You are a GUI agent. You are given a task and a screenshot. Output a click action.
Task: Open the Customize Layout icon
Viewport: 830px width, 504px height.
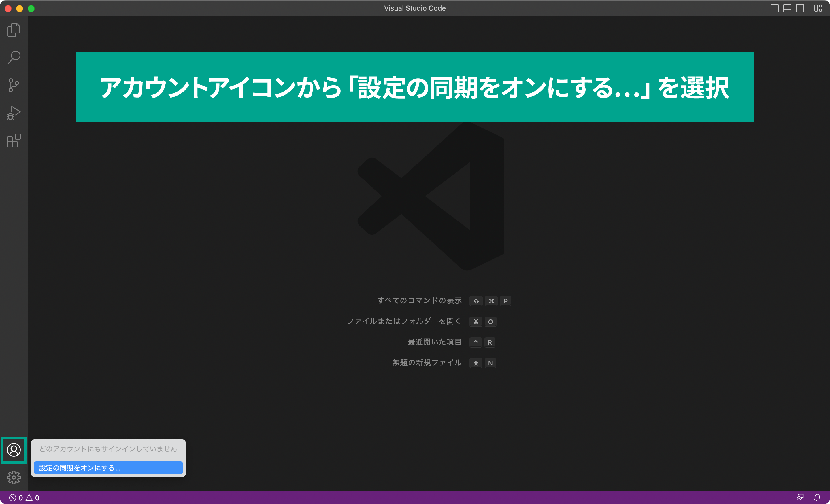[x=818, y=8]
